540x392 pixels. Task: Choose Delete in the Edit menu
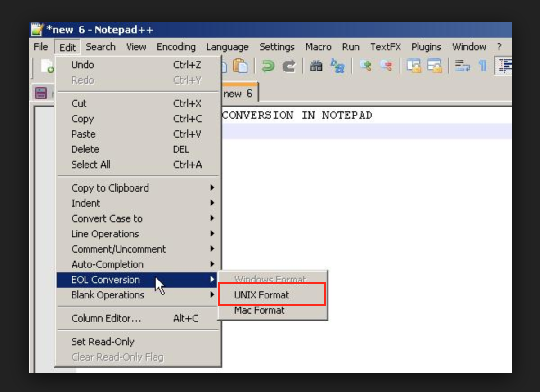point(138,149)
